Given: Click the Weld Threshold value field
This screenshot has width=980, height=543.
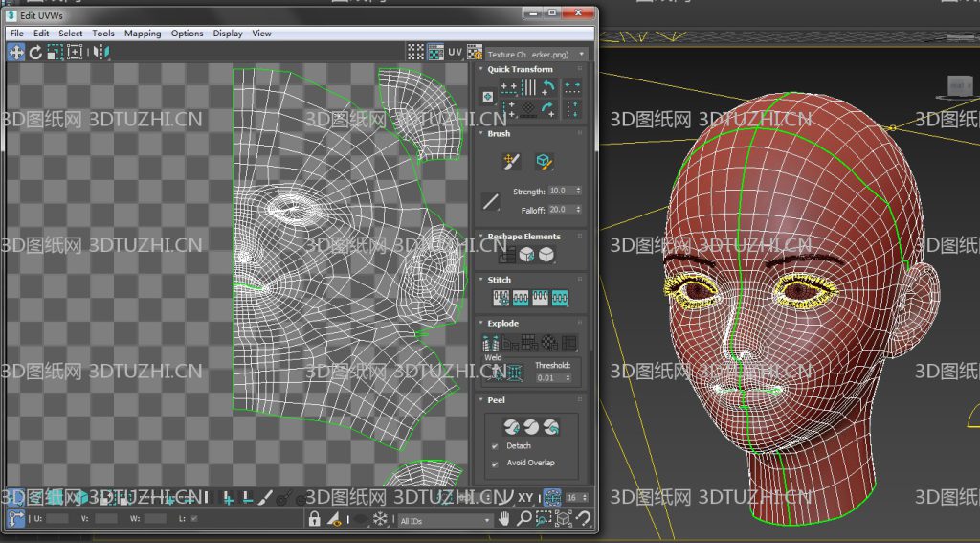Looking at the screenshot, I should (547, 378).
